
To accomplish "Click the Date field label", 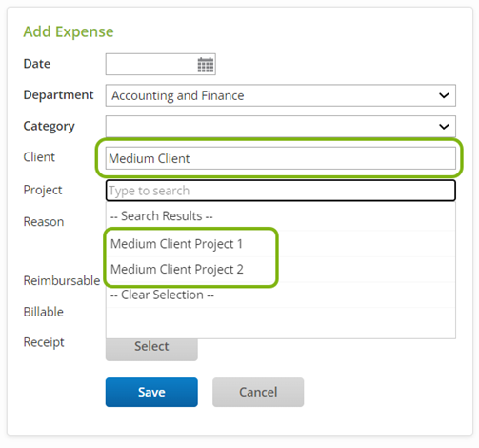I will tap(37, 64).
